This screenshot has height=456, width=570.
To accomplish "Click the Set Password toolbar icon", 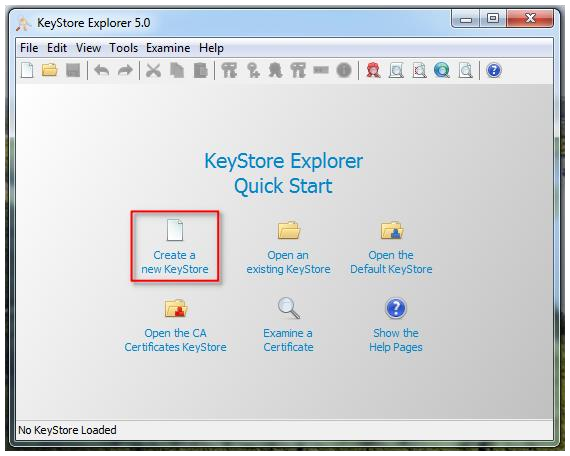I will (x=321, y=70).
